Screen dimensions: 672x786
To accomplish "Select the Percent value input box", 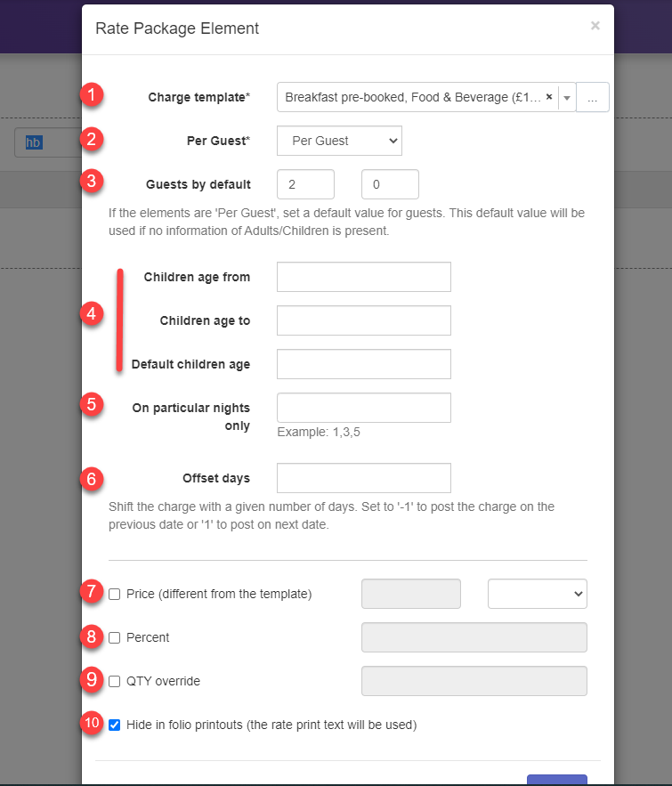I will (474, 637).
